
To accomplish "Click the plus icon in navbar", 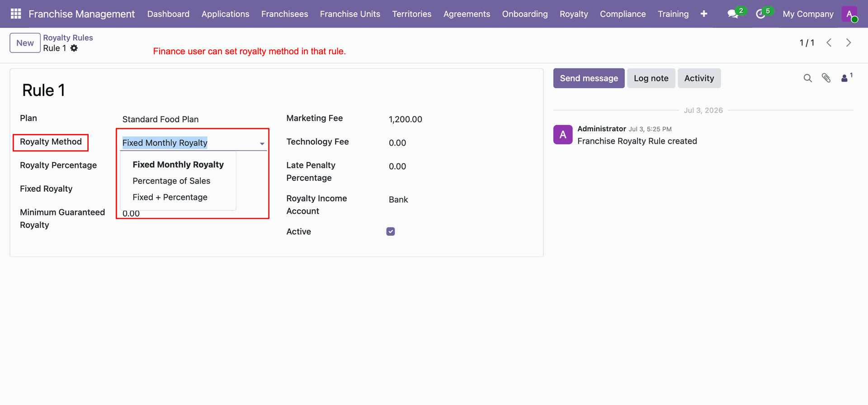I will (704, 14).
